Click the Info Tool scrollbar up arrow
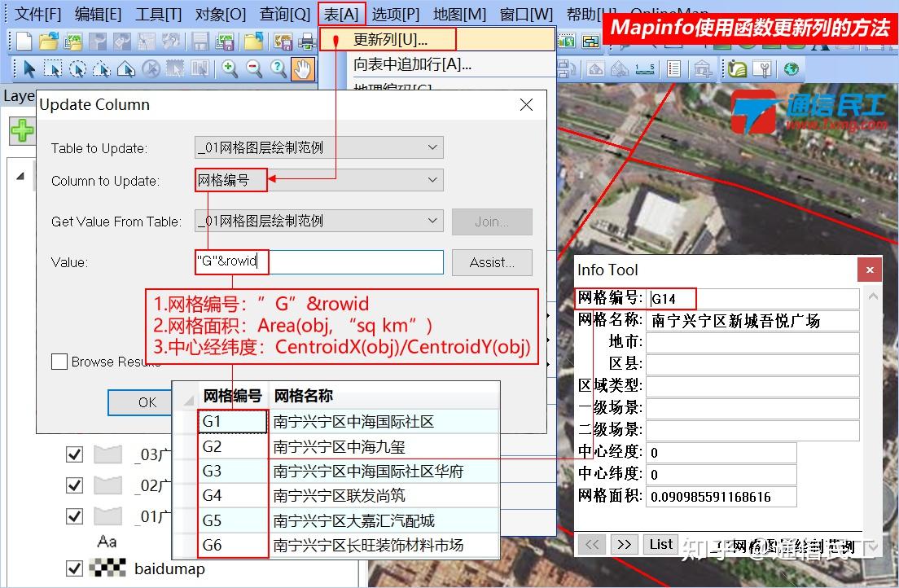This screenshot has height=588, width=899. tap(873, 296)
